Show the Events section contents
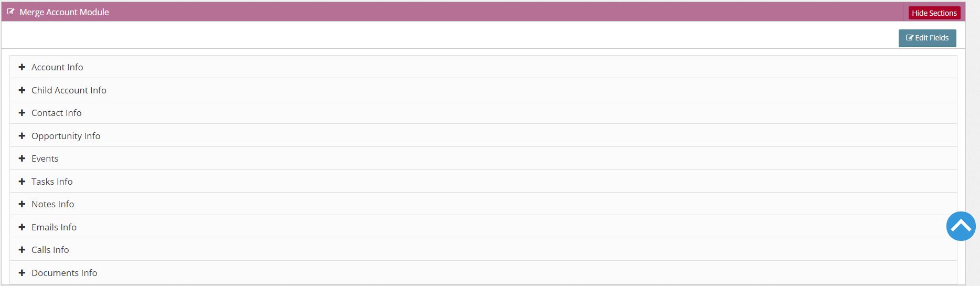Screen dimensions: 980x286 click(483, 158)
